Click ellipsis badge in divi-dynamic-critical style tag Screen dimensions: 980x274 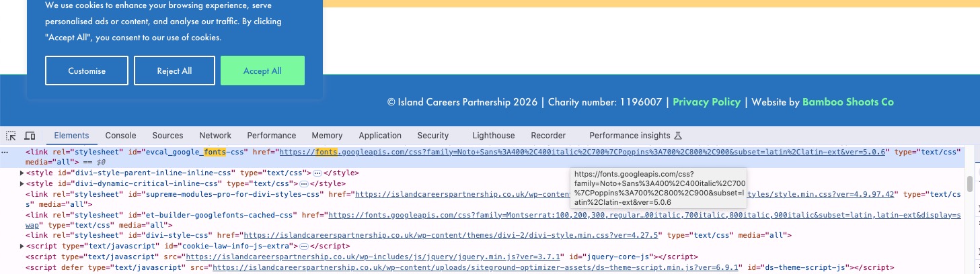point(303,183)
